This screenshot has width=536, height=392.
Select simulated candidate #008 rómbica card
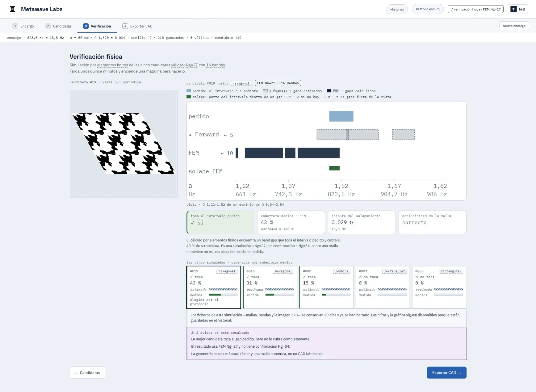(x=326, y=287)
